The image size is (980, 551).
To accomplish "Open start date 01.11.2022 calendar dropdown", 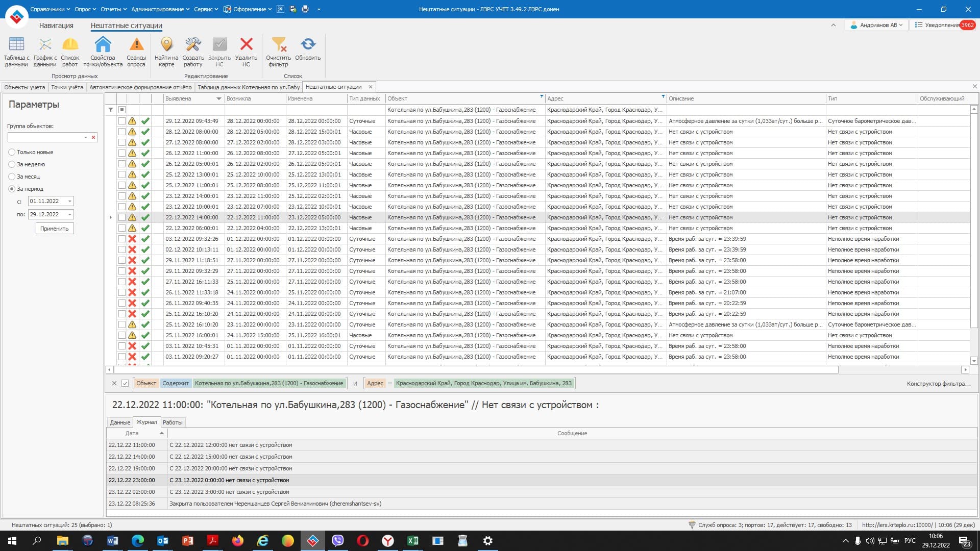I will click(x=70, y=201).
